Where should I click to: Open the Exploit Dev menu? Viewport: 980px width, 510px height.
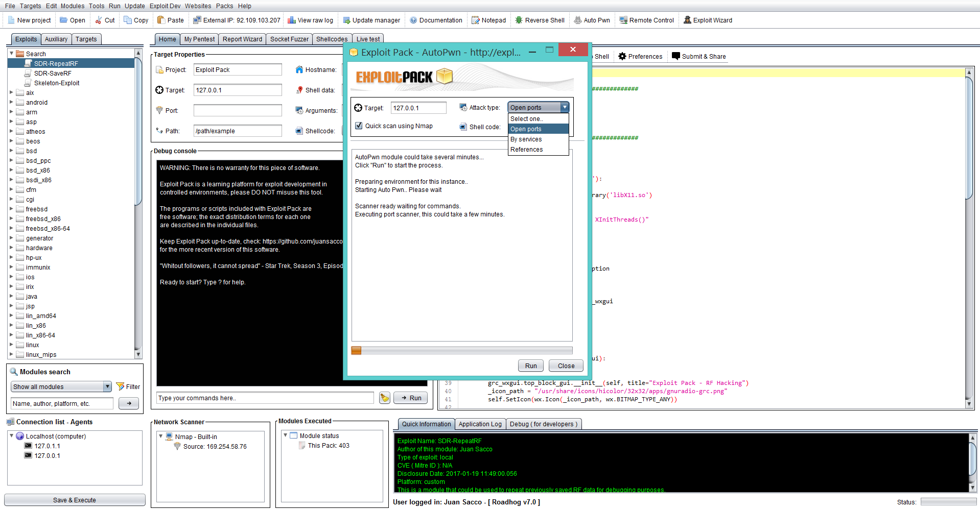(x=165, y=6)
